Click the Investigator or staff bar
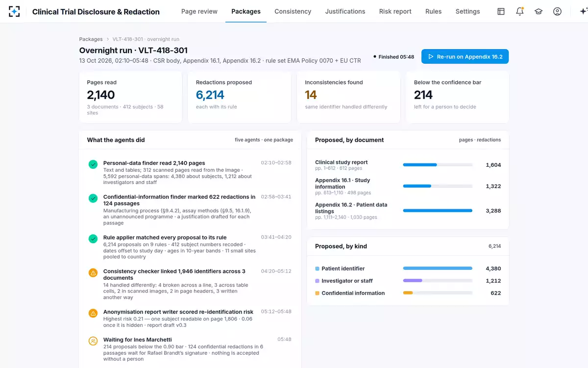588x368 pixels. tap(438, 281)
